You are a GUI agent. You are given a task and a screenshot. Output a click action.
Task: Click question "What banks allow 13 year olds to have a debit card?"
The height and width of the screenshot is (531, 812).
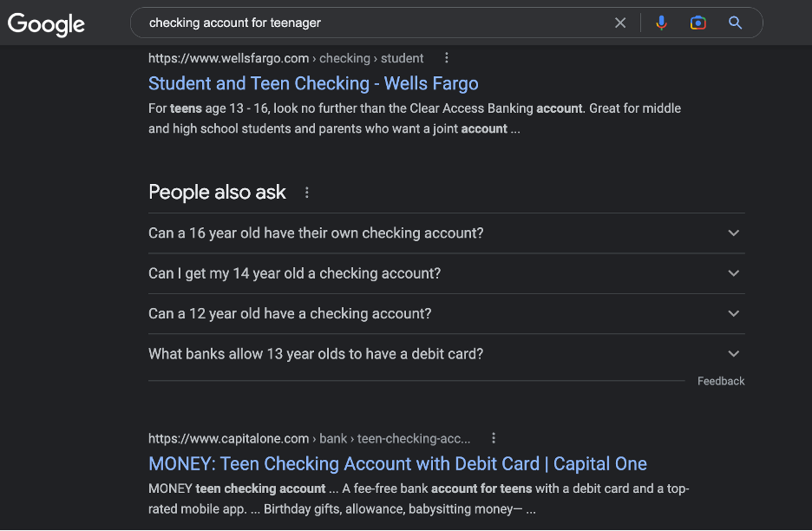(x=316, y=354)
